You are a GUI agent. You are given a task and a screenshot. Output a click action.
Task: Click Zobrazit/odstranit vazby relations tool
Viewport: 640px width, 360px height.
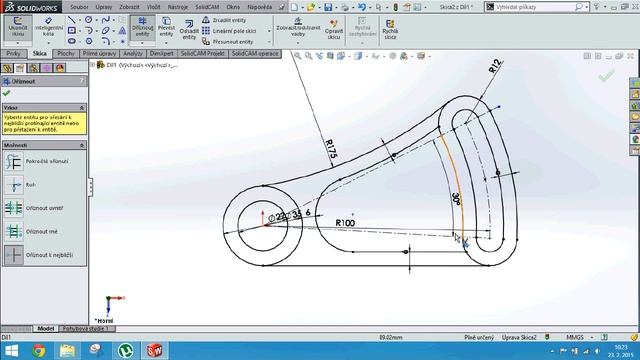298,27
